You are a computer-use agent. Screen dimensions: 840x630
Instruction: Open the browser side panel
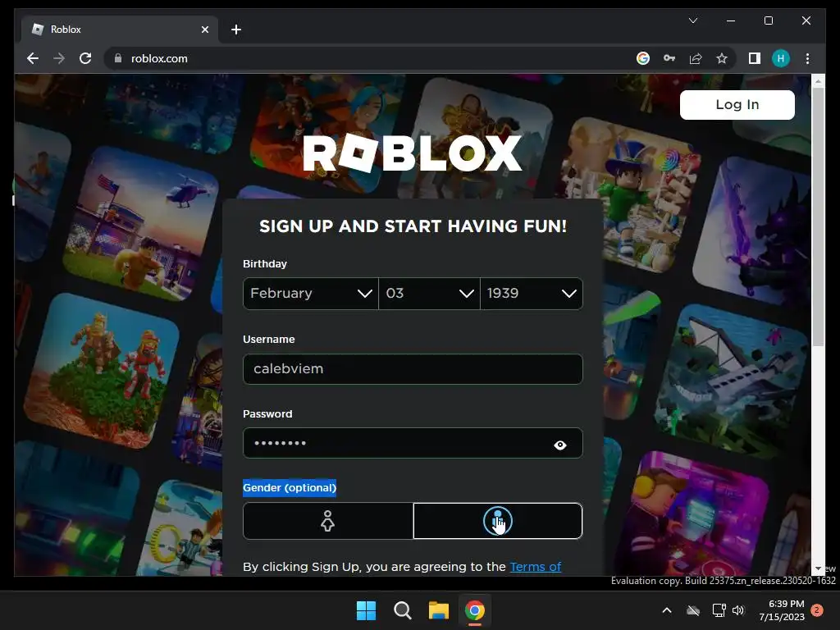click(755, 58)
